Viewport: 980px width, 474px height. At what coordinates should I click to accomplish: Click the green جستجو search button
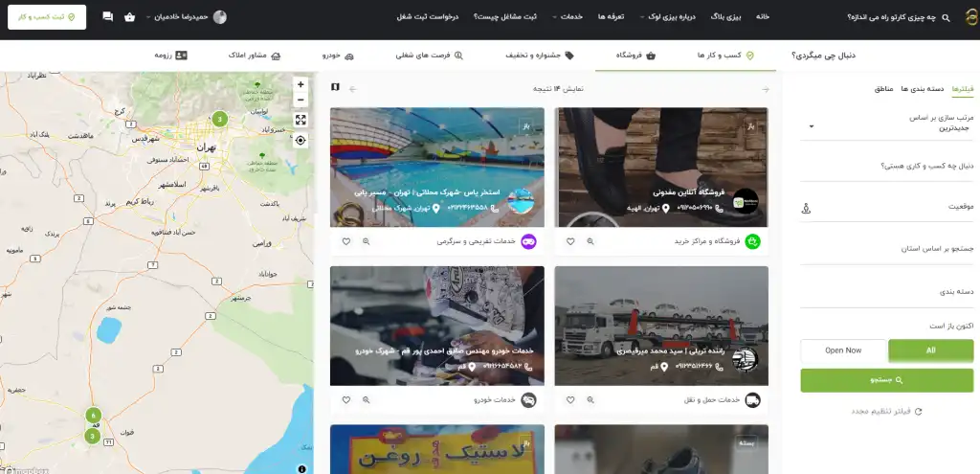pyautogui.click(x=887, y=380)
